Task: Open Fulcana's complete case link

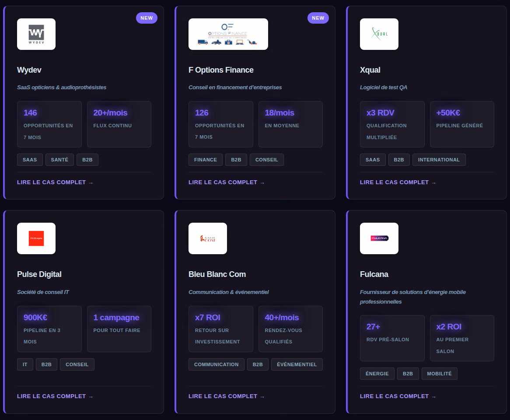Action: 398,396
